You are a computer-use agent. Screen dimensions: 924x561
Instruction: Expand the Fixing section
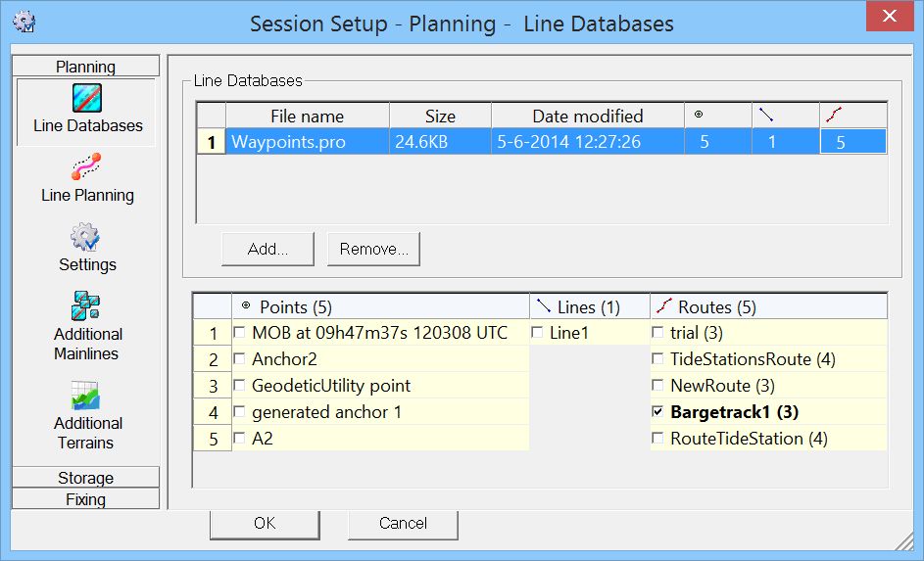coord(86,499)
